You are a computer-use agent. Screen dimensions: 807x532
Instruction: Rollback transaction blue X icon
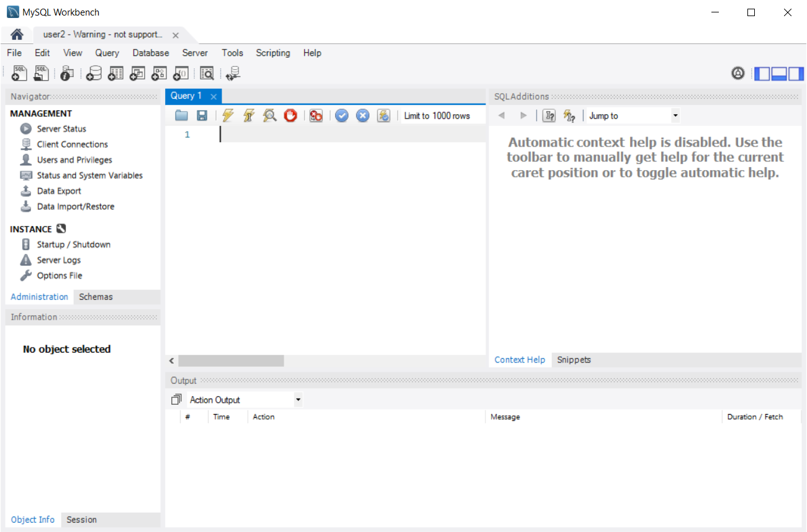(363, 115)
